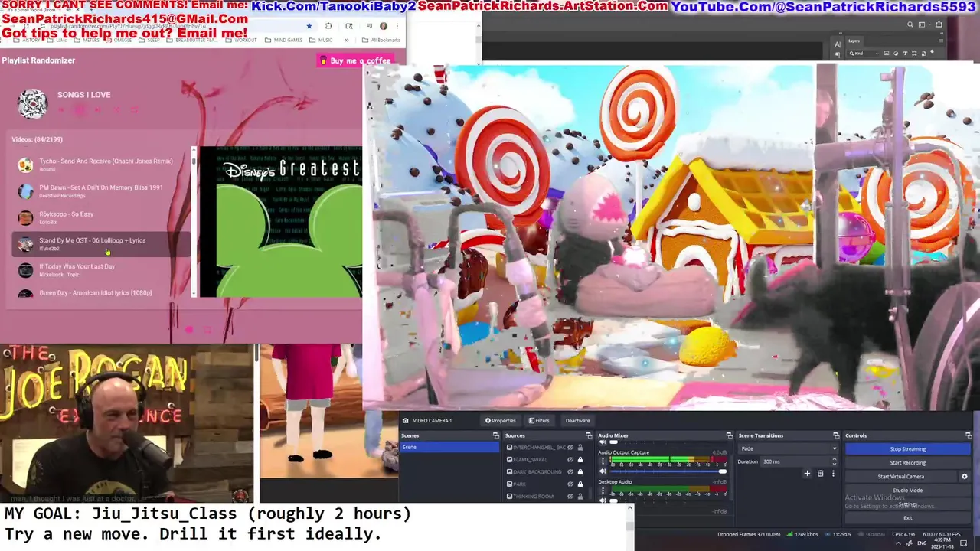Image resolution: width=980 pixels, height=551 pixels.
Task: Remove transition with trash icon
Action: coord(820,474)
